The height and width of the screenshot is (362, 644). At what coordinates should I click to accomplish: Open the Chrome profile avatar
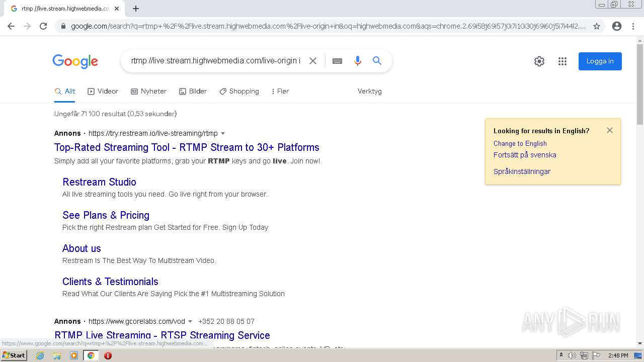(x=617, y=26)
